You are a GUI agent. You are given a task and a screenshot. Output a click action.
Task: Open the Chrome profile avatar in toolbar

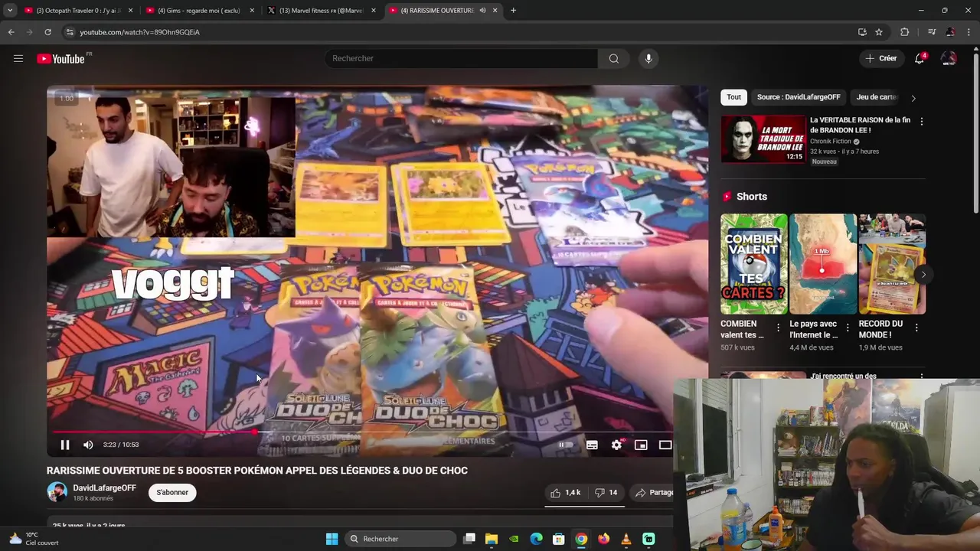[950, 32]
